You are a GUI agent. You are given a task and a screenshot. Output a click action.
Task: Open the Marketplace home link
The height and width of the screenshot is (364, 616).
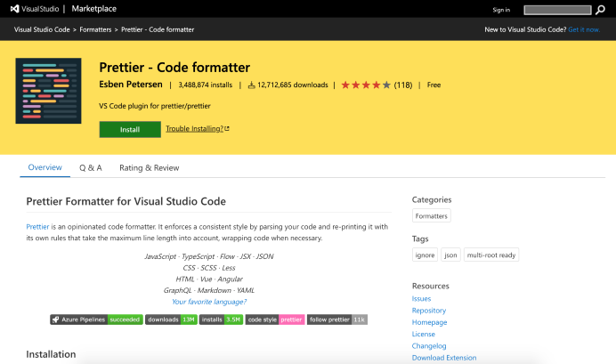coord(93,9)
